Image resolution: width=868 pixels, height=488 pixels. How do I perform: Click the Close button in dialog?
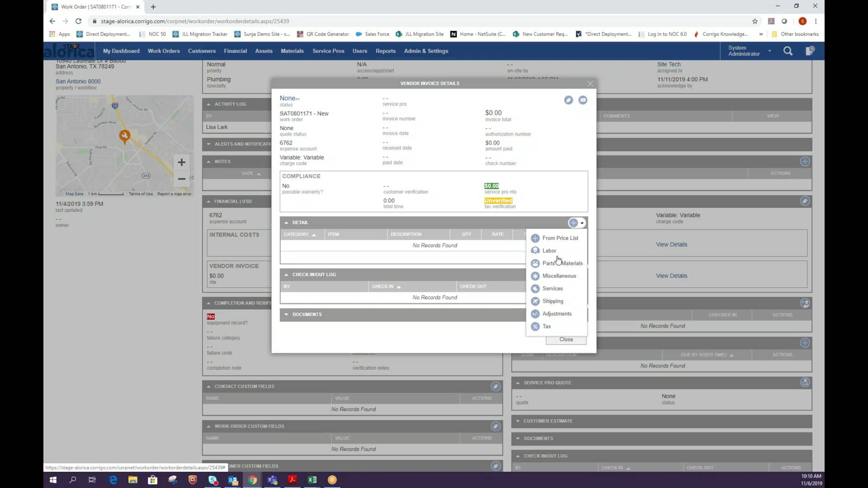tap(566, 340)
